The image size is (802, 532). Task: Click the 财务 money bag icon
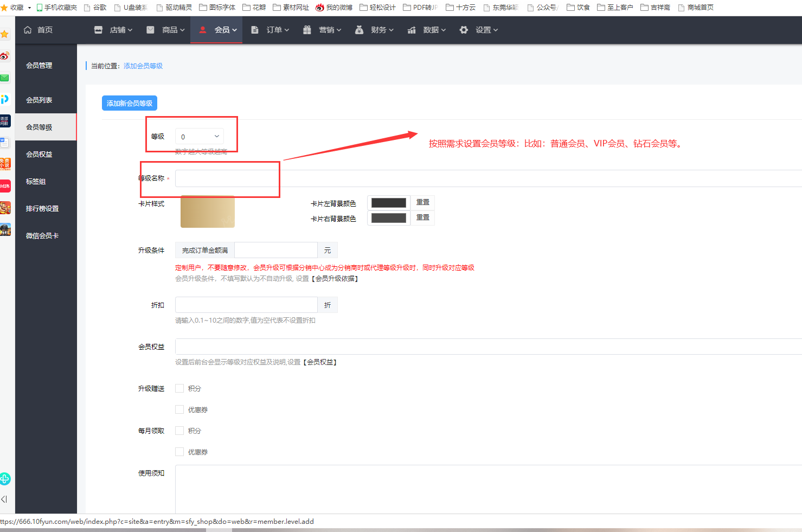[x=359, y=30]
